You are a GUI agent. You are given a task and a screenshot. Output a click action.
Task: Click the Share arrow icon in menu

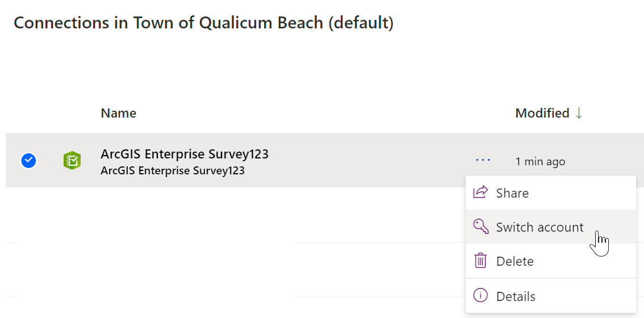pyautogui.click(x=480, y=193)
